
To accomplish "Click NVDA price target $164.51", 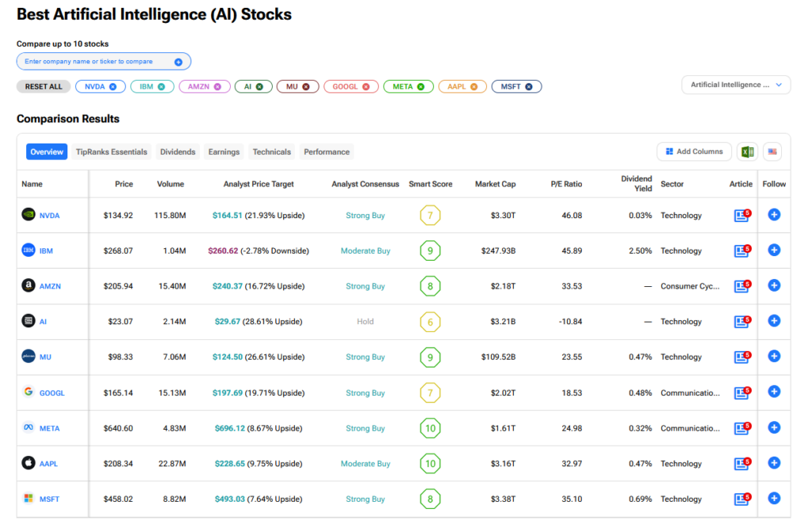I will (x=228, y=216).
